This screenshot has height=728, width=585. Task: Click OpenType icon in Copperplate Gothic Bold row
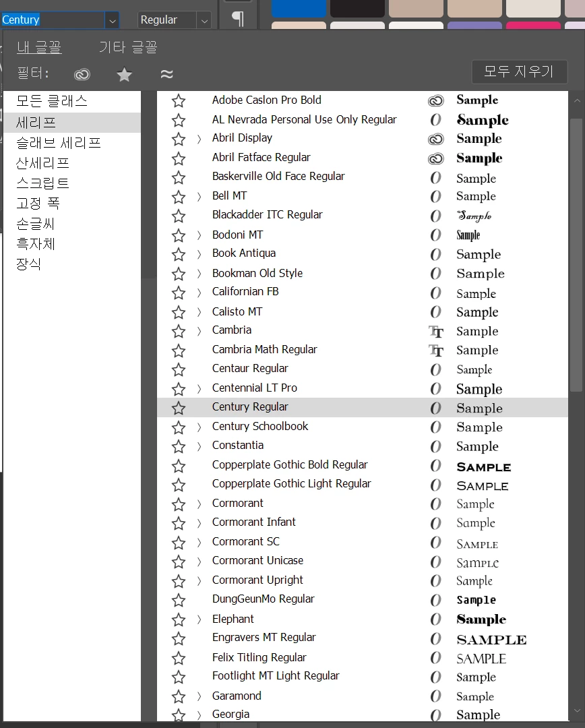435,466
